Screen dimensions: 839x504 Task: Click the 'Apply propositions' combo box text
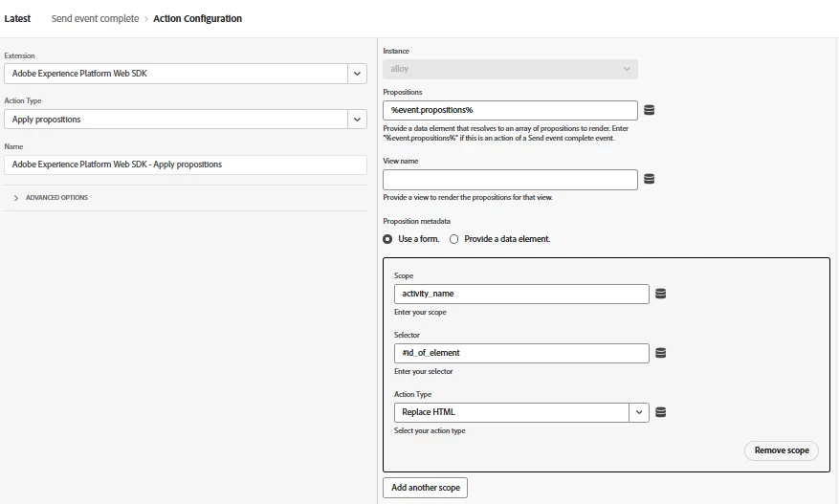47,120
